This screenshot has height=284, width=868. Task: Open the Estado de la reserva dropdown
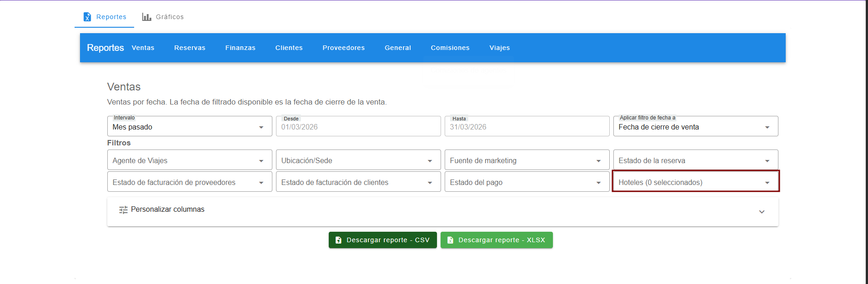(x=695, y=160)
